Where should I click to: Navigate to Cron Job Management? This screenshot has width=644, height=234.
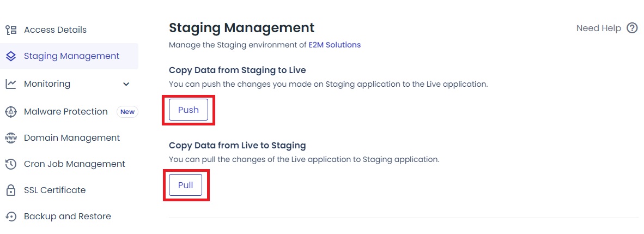click(x=74, y=164)
